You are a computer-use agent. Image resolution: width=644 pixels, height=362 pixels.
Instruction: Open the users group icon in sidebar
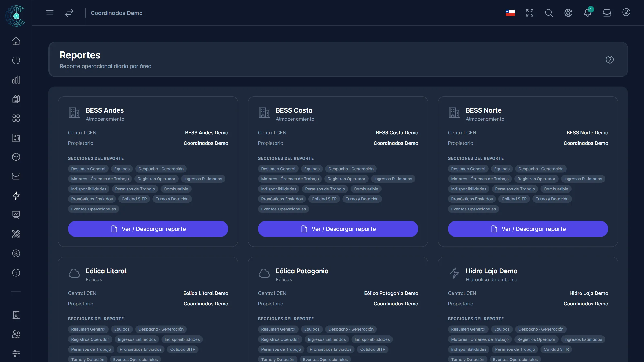(x=16, y=334)
